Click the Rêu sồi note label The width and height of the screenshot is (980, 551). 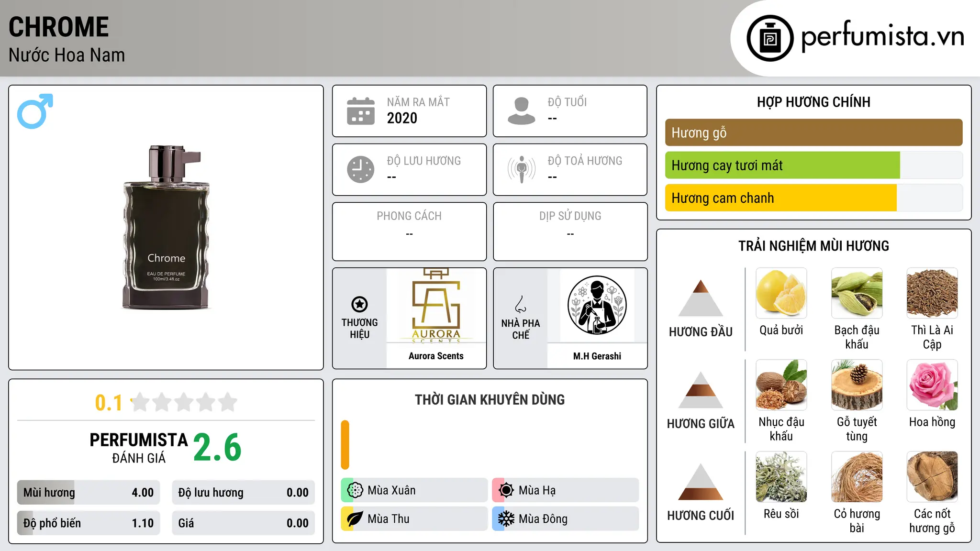[x=781, y=514]
